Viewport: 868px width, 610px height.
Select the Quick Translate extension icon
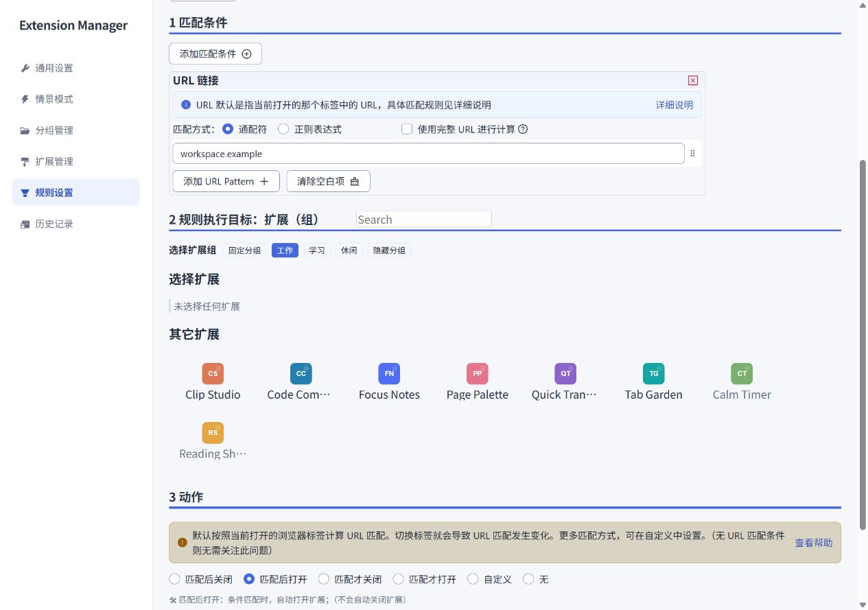click(x=565, y=374)
